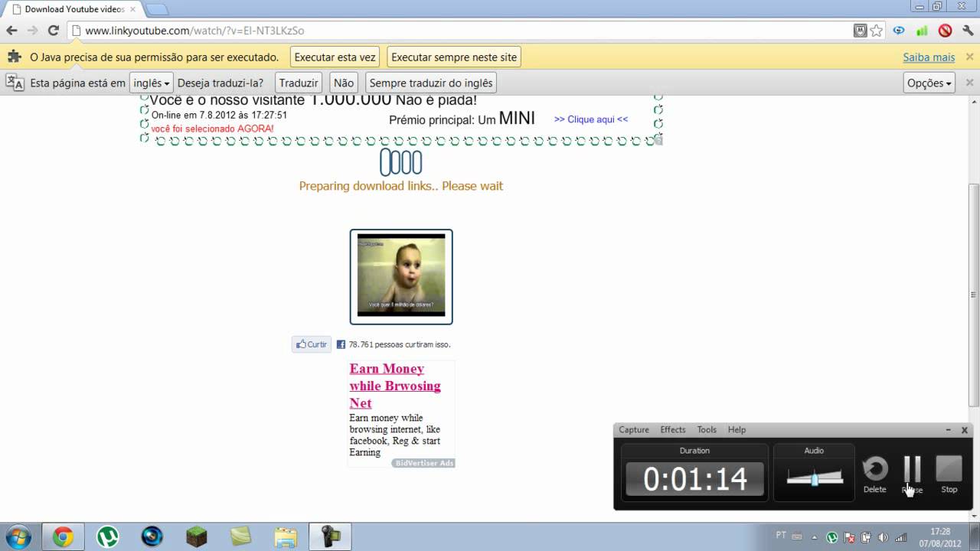This screenshot has height=551, width=980.
Task: Open the Windows Start menu
Action: click(18, 537)
